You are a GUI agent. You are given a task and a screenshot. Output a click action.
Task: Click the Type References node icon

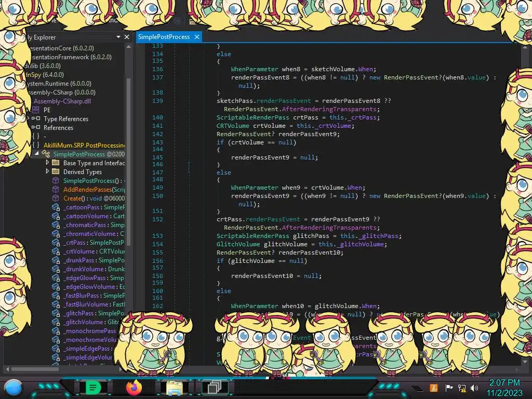(36, 118)
